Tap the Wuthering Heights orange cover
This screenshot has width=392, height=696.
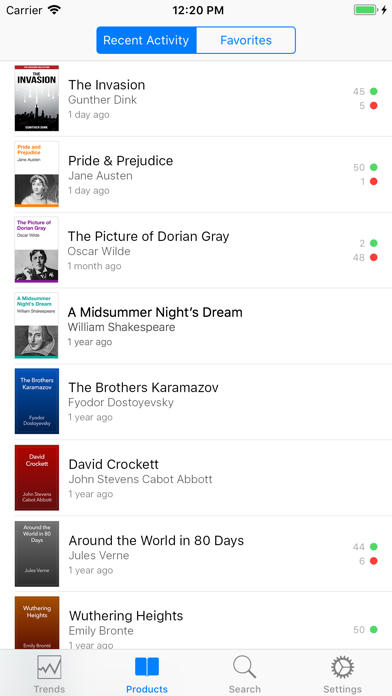[37, 623]
